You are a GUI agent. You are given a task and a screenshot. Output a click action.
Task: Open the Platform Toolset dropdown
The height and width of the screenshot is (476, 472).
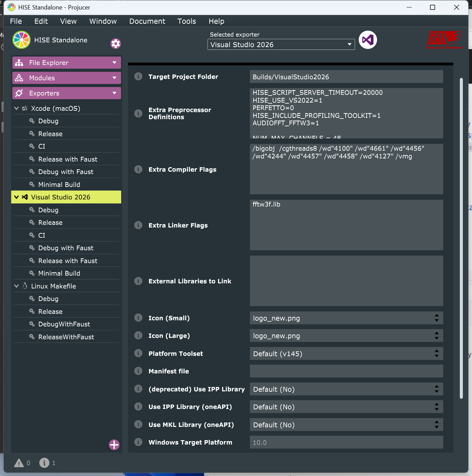(x=346, y=354)
